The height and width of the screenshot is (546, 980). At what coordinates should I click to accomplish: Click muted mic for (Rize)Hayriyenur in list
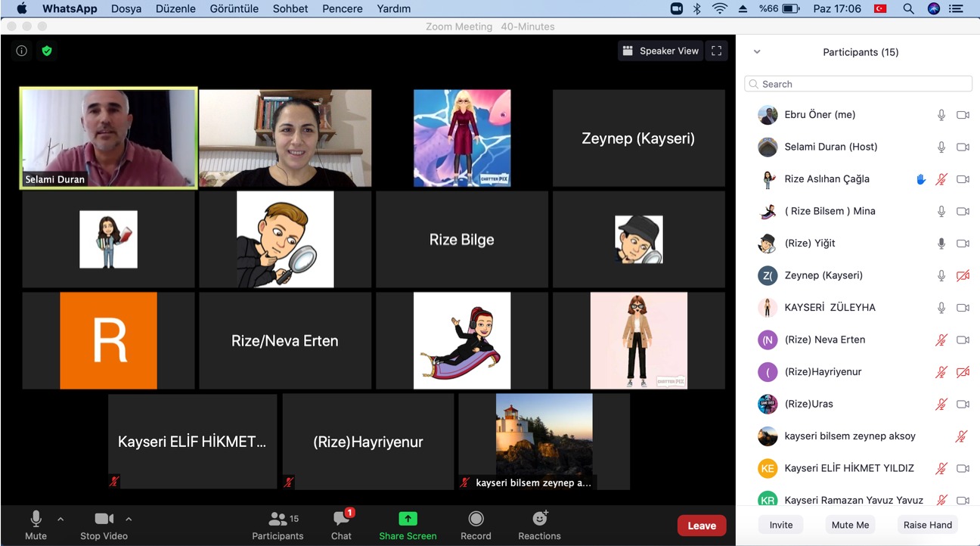(941, 372)
